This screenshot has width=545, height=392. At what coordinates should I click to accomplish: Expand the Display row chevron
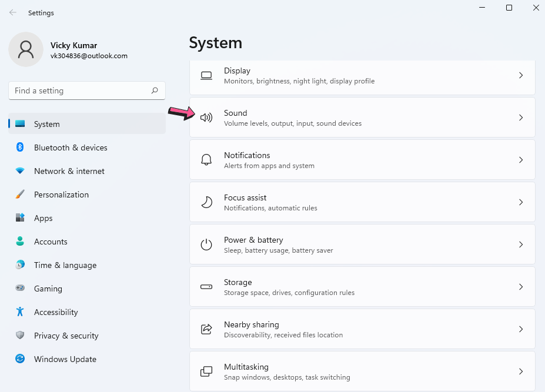pos(521,75)
